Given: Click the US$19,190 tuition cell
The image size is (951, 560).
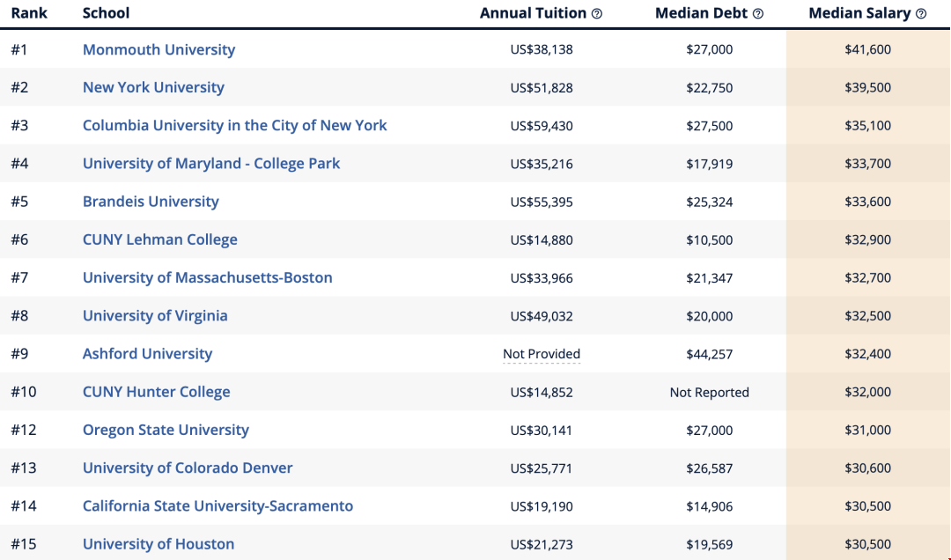Looking at the screenshot, I should [542, 506].
